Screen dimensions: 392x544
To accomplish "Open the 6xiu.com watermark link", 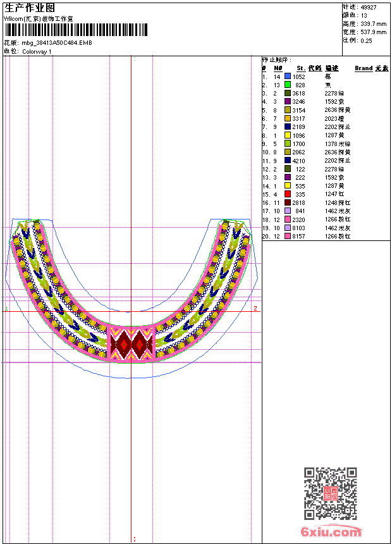I will tap(331, 532).
